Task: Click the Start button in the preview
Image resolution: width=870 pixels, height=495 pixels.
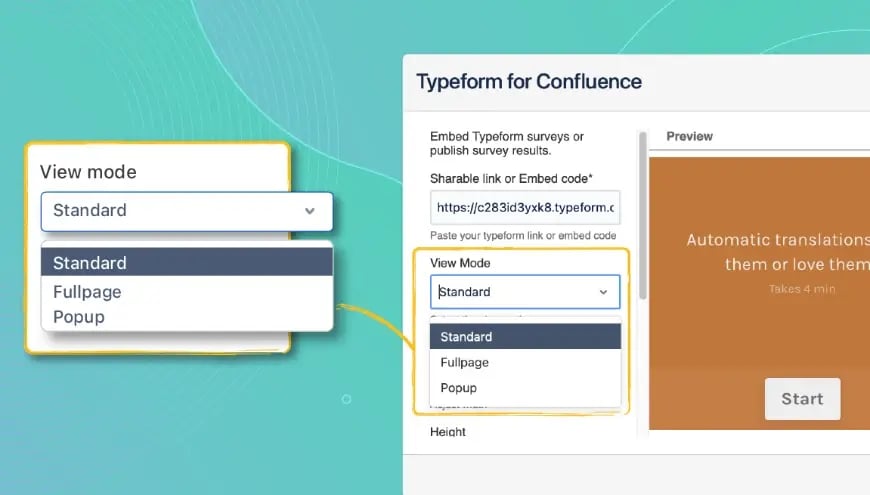Action: [802, 399]
